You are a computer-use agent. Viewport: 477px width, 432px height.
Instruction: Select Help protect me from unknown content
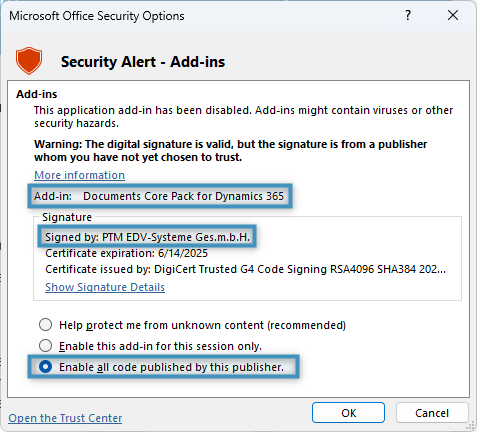click(45, 325)
